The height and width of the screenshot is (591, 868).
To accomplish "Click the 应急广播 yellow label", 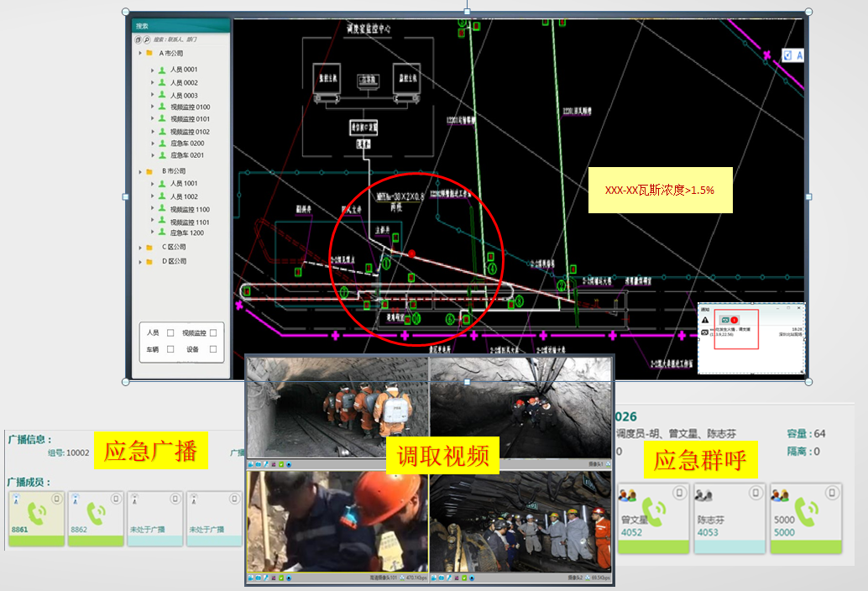I will pos(150,452).
